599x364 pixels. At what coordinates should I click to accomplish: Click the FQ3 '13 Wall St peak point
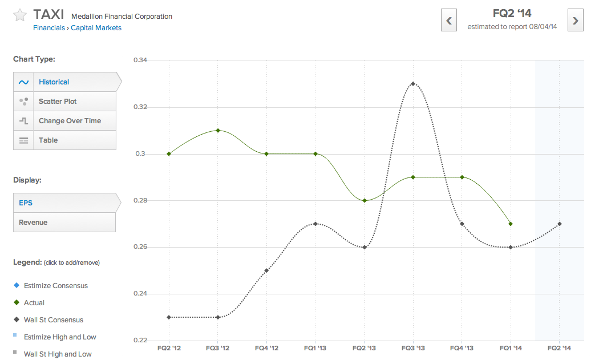[413, 84]
